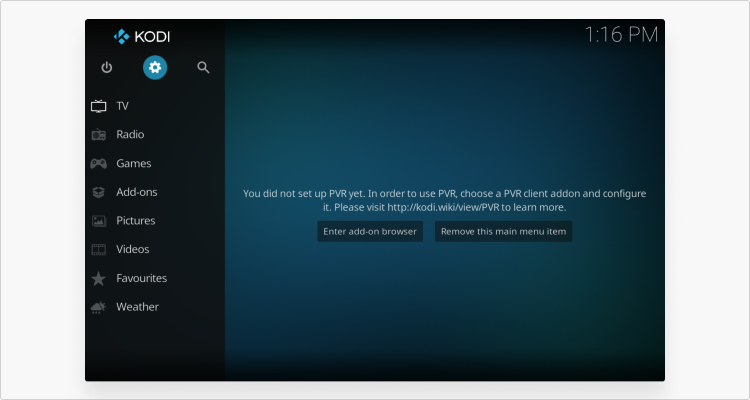Open the Add-ons menu label
The width and height of the screenshot is (750, 400).
coord(136,192)
